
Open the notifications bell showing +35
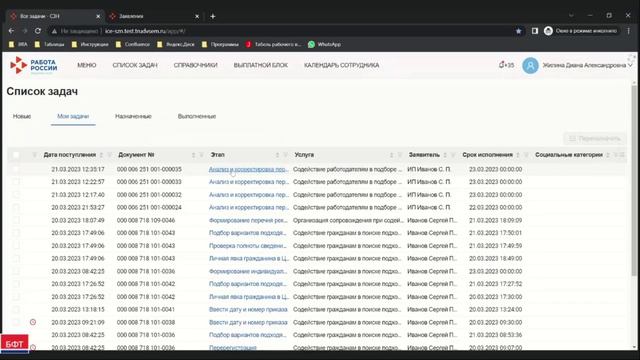(506, 65)
